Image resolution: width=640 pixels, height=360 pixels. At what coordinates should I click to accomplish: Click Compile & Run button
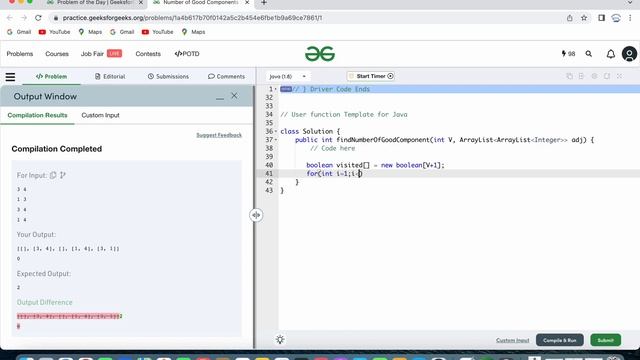pos(560,340)
